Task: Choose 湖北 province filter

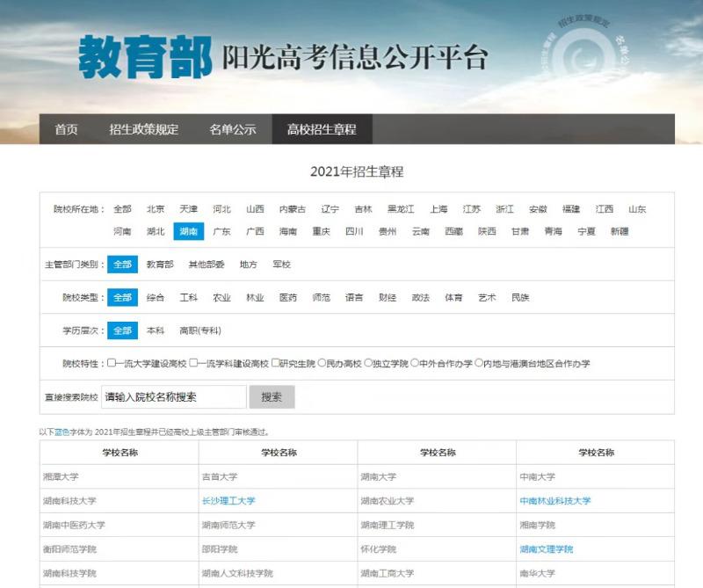Action: click(x=156, y=231)
